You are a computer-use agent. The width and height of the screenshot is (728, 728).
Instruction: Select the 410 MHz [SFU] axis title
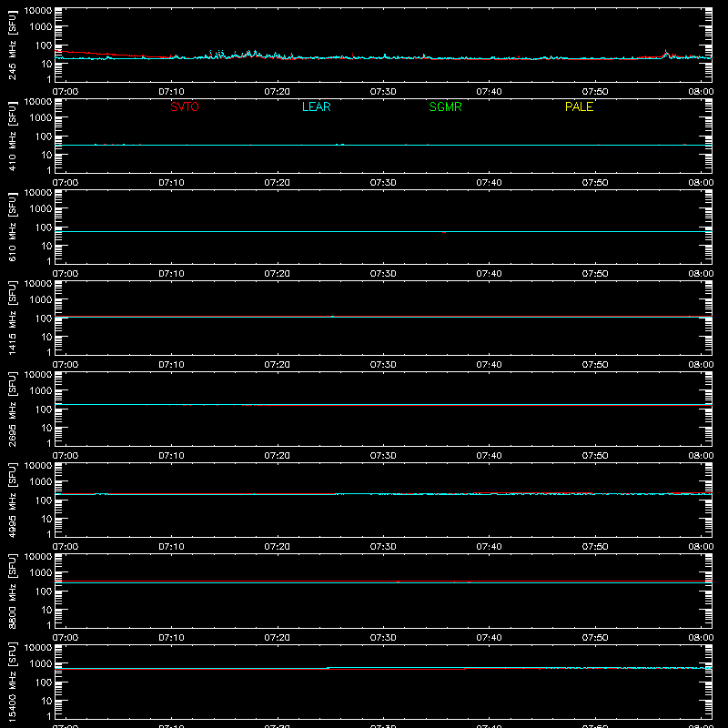tap(12, 136)
